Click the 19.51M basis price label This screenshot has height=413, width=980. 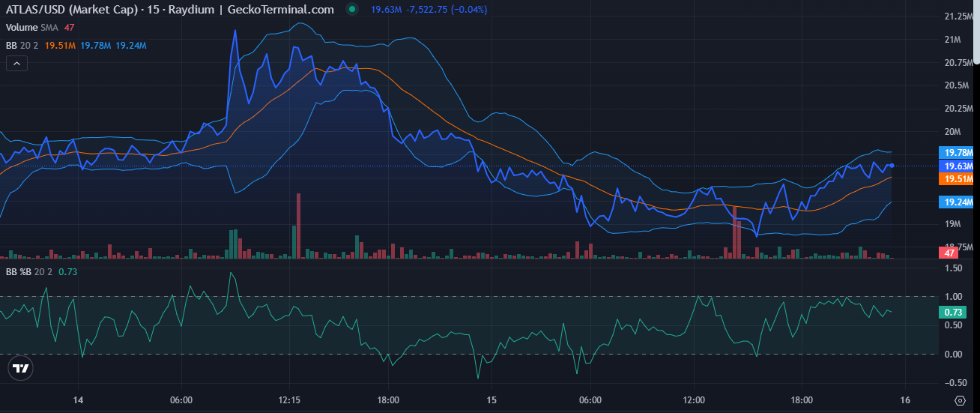click(957, 178)
